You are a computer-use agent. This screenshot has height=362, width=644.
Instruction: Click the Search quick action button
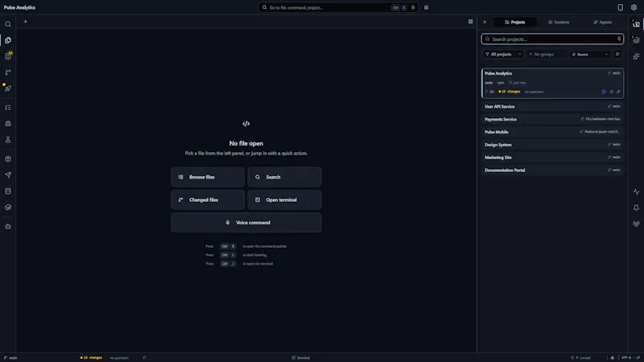[x=284, y=177]
